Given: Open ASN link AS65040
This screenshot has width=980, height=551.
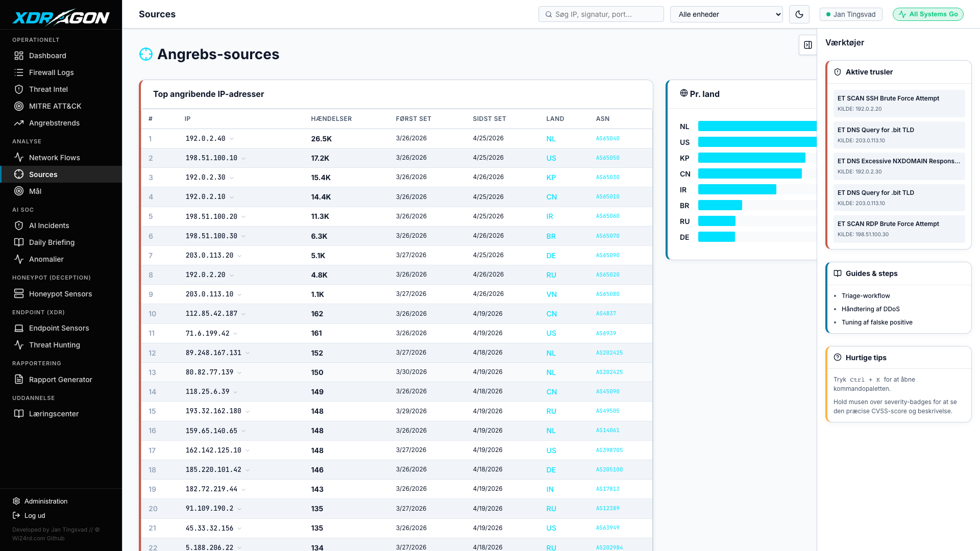Looking at the screenshot, I should coord(608,139).
